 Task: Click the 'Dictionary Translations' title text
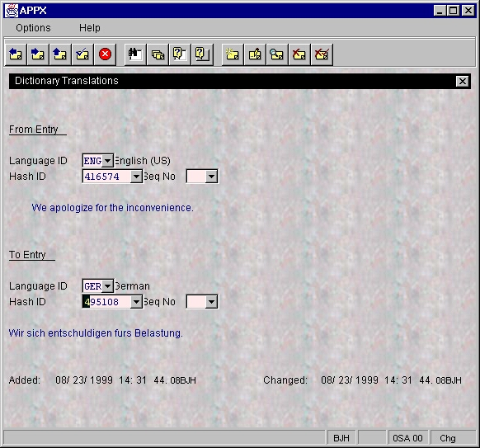[67, 81]
